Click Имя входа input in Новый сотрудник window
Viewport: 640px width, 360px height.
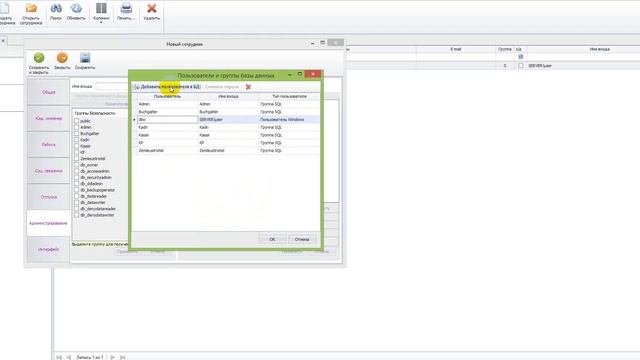112,86
